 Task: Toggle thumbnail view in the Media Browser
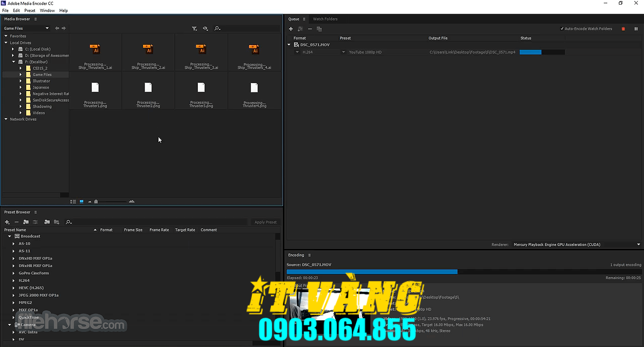point(82,201)
